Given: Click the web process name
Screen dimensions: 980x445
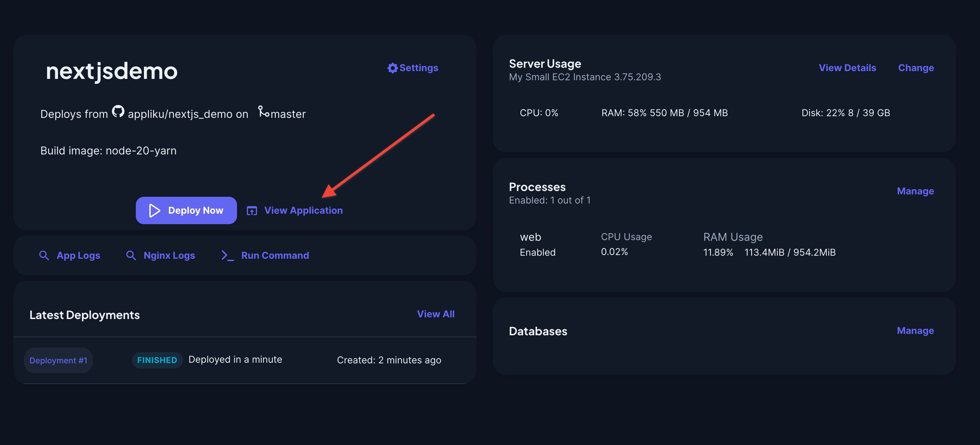Looking at the screenshot, I should tap(530, 237).
